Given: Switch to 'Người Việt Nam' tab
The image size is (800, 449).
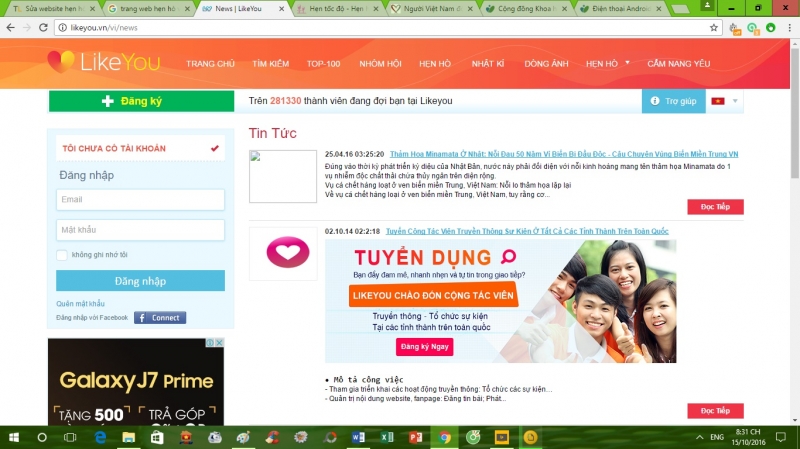Looking at the screenshot, I should 431,9.
